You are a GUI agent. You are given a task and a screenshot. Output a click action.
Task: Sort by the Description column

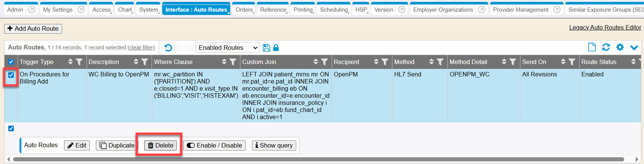pos(136,62)
